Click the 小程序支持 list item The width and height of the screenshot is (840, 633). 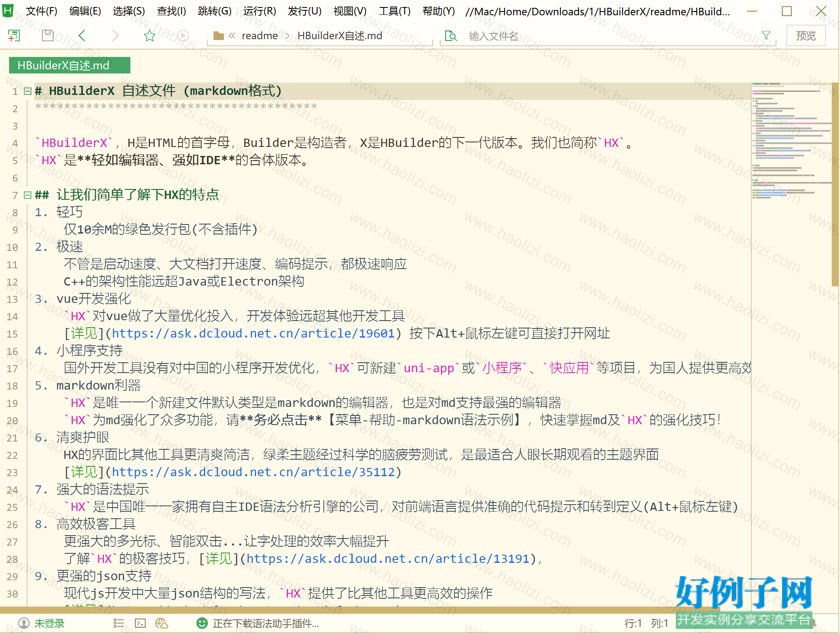(90, 351)
